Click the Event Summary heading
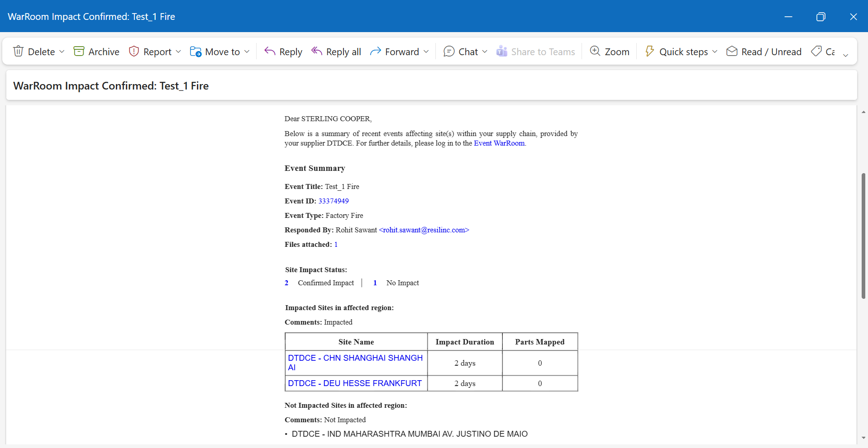This screenshot has height=448, width=868. pyautogui.click(x=315, y=168)
